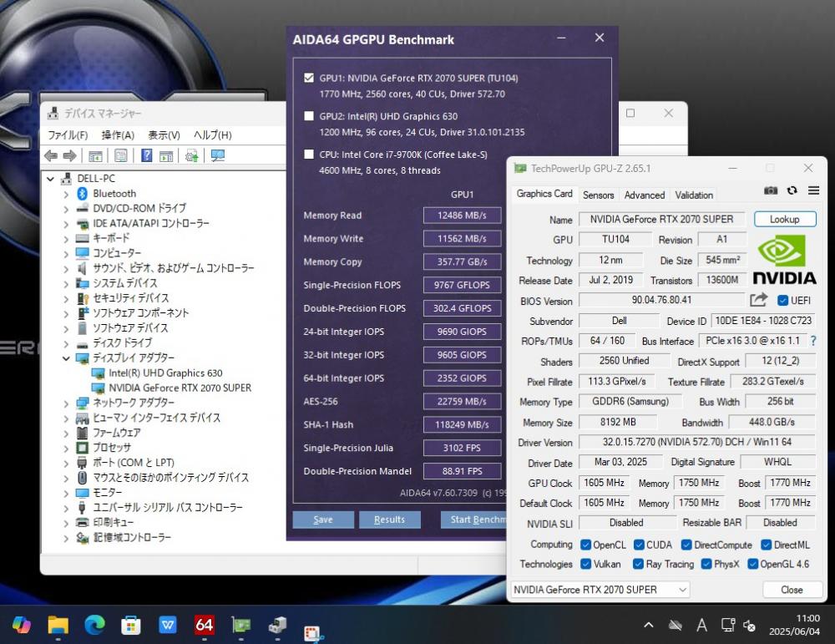Open the GPU-Z hamburger menu
Screen dimensions: 835x644
813,190
